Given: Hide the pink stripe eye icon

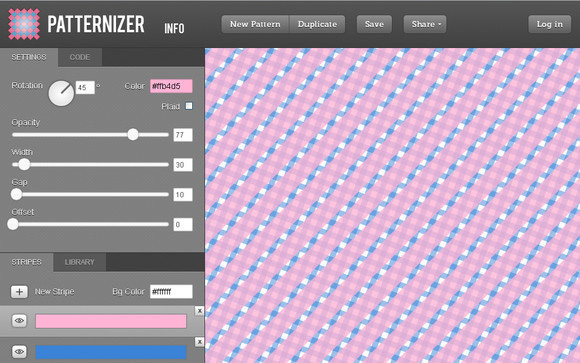Looking at the screenshot, I should coord(19,320).
